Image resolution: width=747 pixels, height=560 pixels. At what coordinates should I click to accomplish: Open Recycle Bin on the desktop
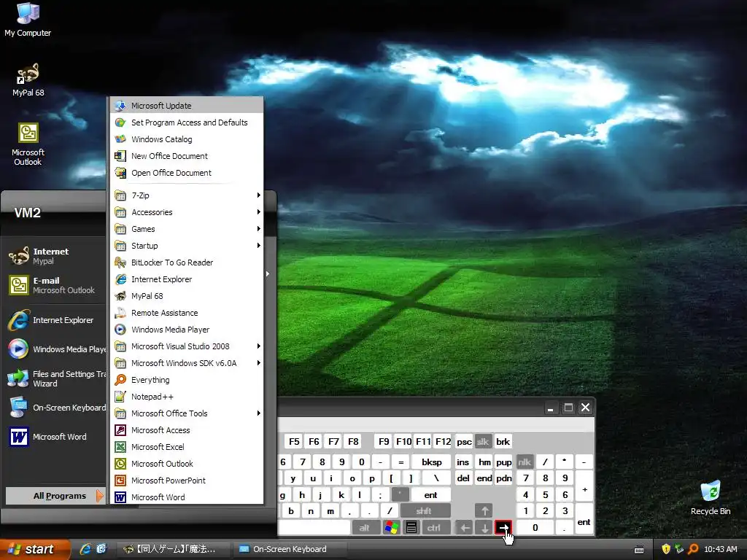711,497
